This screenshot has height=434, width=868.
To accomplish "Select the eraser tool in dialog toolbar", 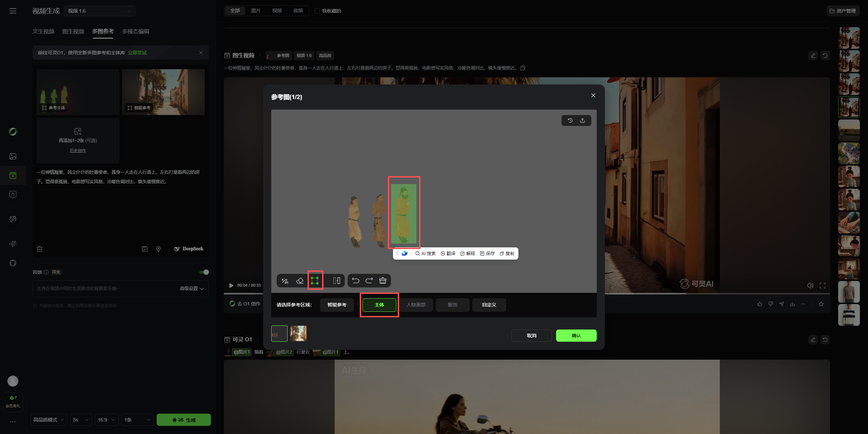I will click(300, 281).
